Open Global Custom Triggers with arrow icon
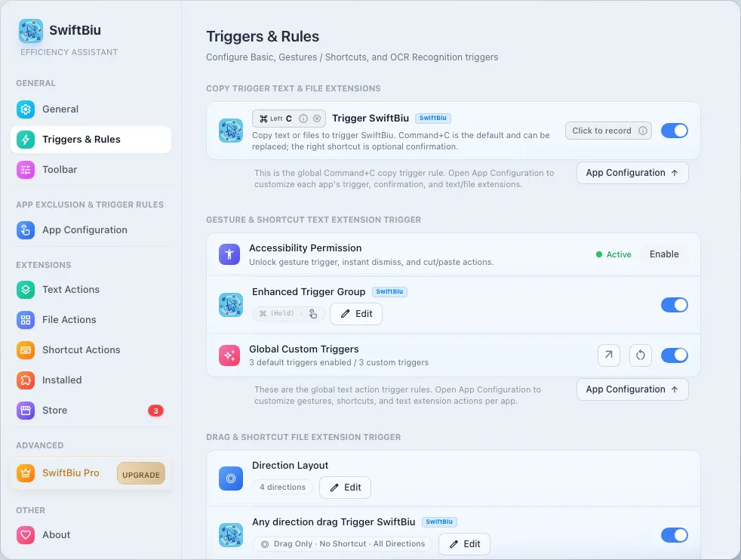The image size is (741, 560). [x=609, y=355]
